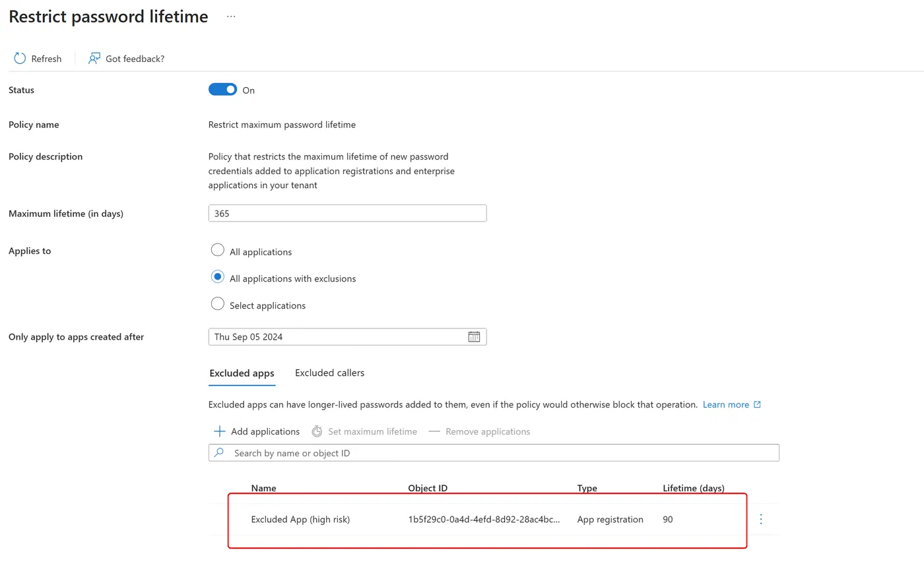Sort by the Lifetime (days) column header
The height and width of the screenshot is (583, 924).
pyautogui.click(x=693, y=488)
